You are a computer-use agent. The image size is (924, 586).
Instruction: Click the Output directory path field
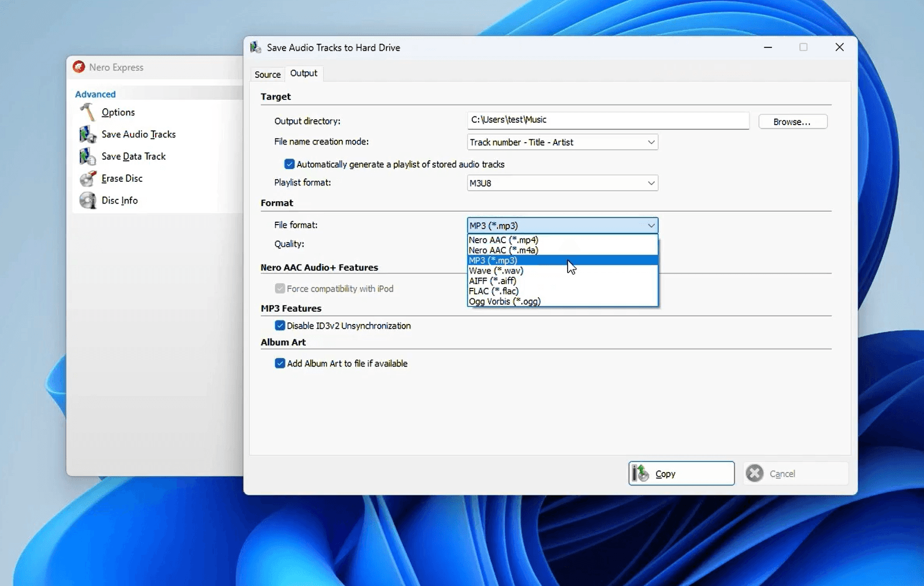(608, 120)
